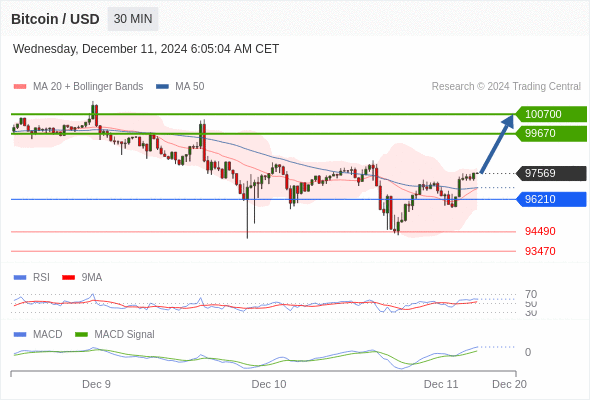Toggle the 9MA legend entry
Image resolution: width=590 pixels, height=400 pixels.
(x=82, y=277)
